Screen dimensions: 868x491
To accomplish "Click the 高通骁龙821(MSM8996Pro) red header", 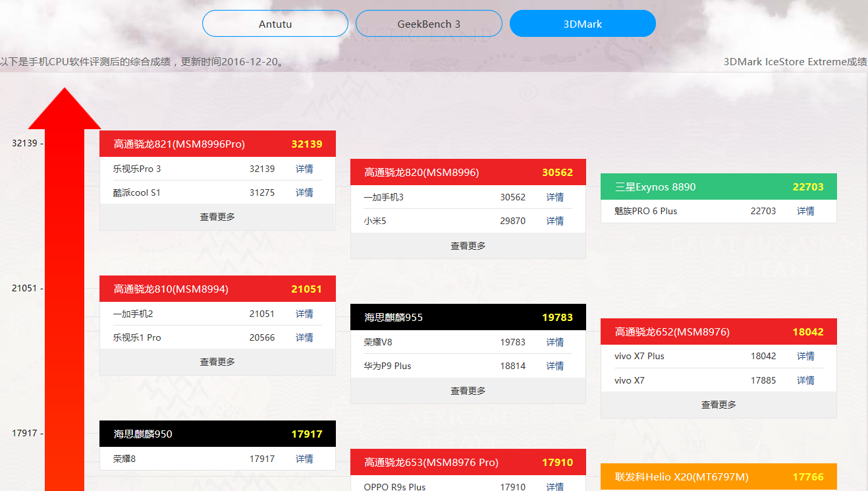I will coord(217,144).
